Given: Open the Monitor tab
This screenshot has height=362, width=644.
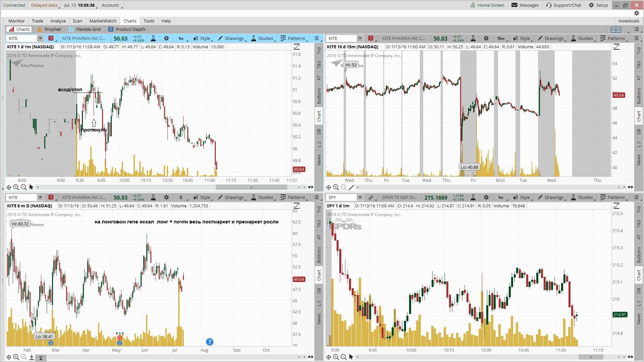Looking at the screenshot, I should pos(16,21).
